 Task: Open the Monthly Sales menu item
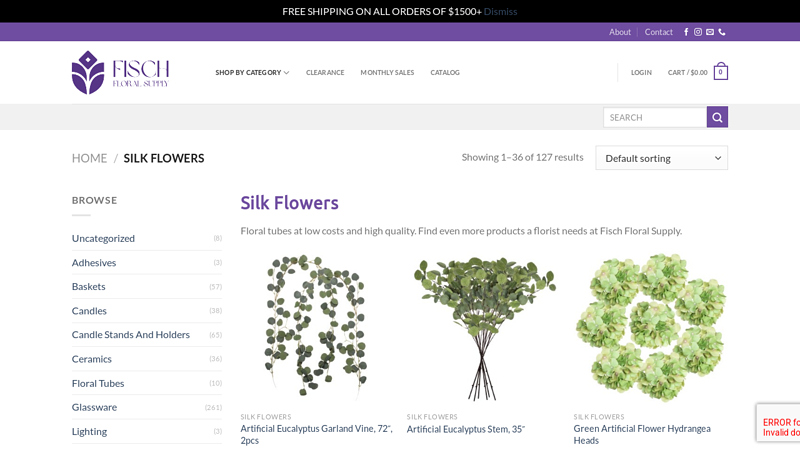[387, 72]
